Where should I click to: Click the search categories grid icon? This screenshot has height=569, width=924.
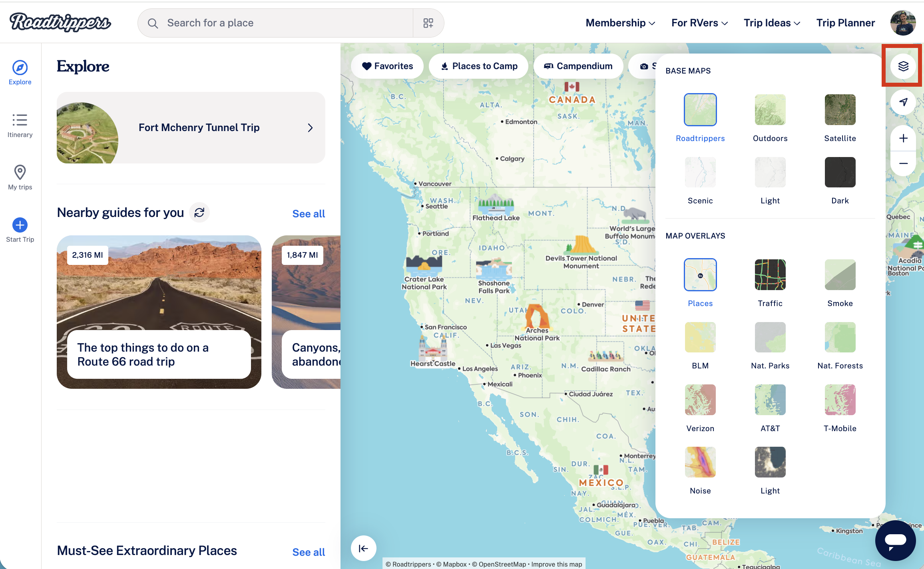pyautogui.click(x=428, y=23)
